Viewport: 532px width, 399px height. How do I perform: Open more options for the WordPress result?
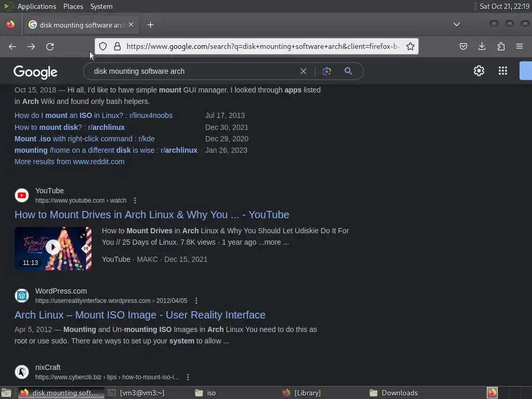[196, 301]
